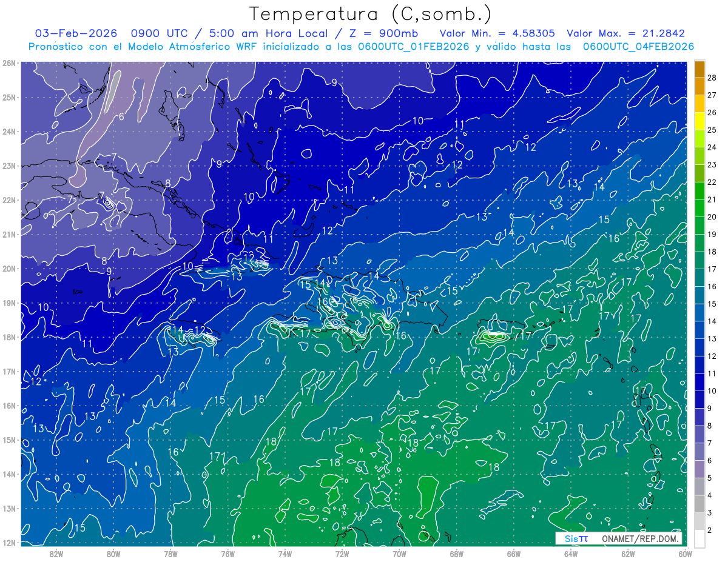
Task: Click the "76W" longitude axis label
Action: pos(227,554)
